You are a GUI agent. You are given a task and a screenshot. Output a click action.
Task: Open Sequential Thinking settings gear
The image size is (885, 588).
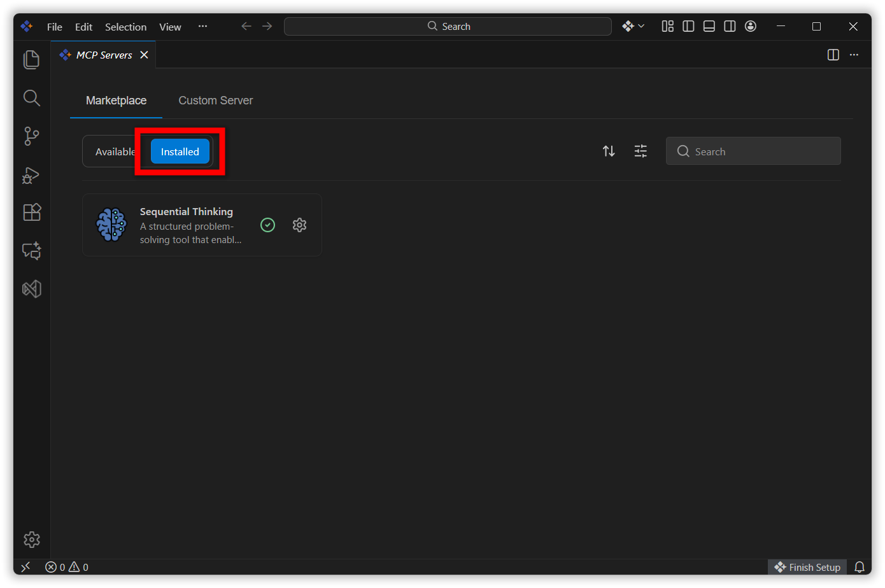coord(299,225)
